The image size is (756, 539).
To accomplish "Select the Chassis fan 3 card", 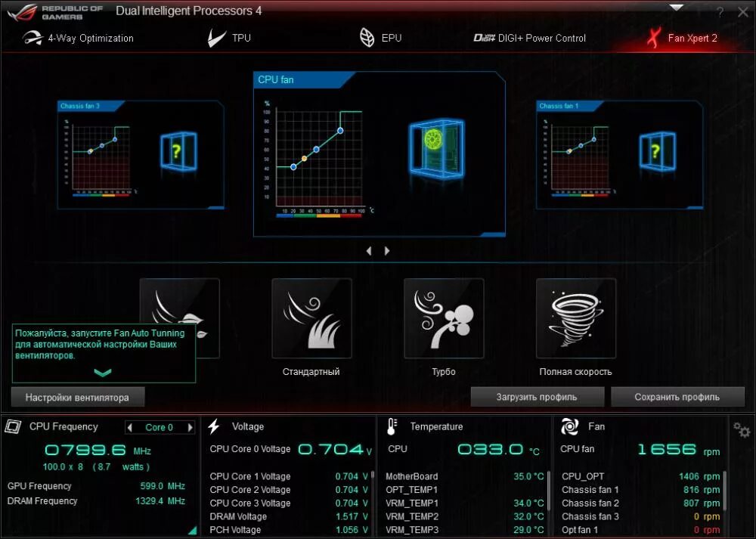I will [141, 155].
